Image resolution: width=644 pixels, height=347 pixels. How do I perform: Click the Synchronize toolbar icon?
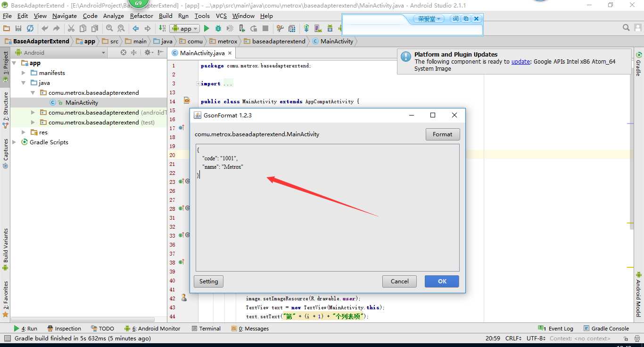pyautogui.click(x=30, y=28)
